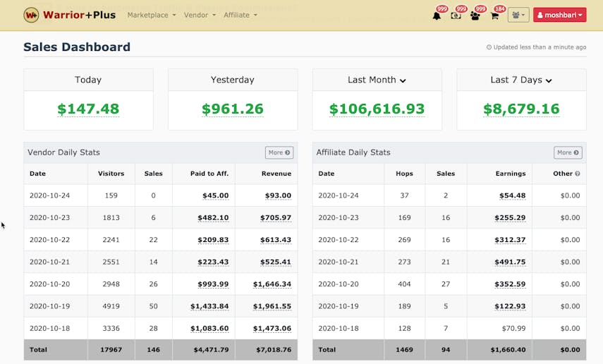This screenshot has width=603, height=364.
Task: Click the money payments icon
Action: (456, 16)
